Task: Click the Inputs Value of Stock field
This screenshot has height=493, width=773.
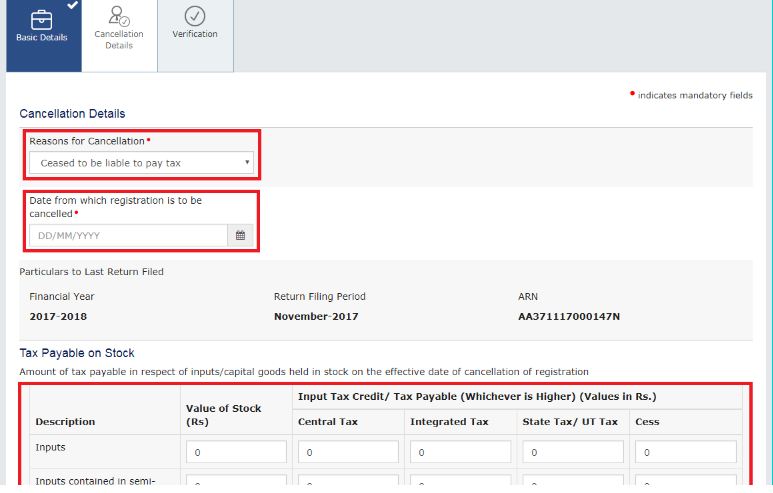Action: pyautogui.click(x=236, y=453)
